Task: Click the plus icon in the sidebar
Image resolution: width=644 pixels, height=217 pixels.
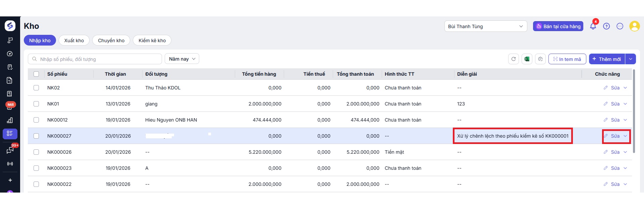Action: point(10,180)
